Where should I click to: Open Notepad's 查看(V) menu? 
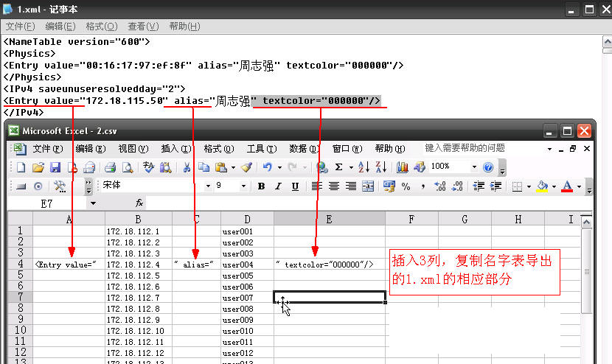pos(143,26)
